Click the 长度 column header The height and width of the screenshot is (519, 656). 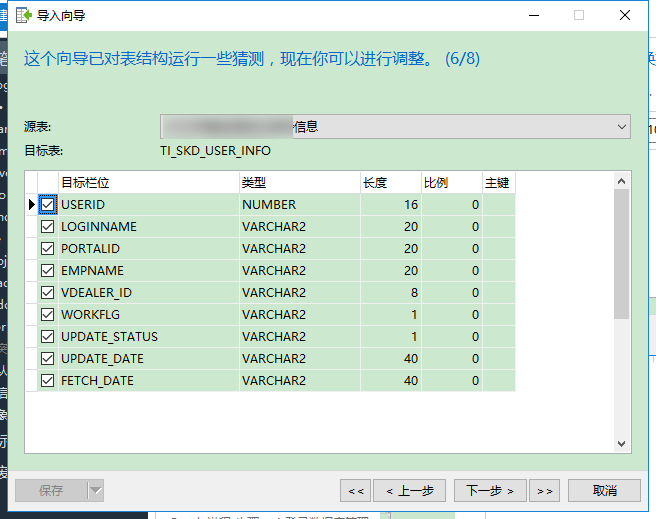(391, 182)
